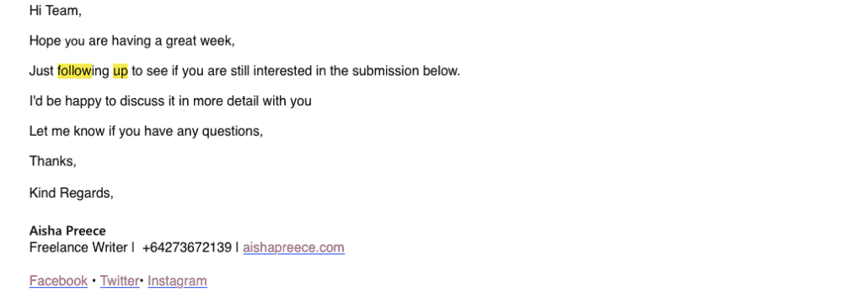Image resolution: width=868 pixels, height=308 pixels.
Task: Click the "Let me know" sentence
Action: pos(146,132)
